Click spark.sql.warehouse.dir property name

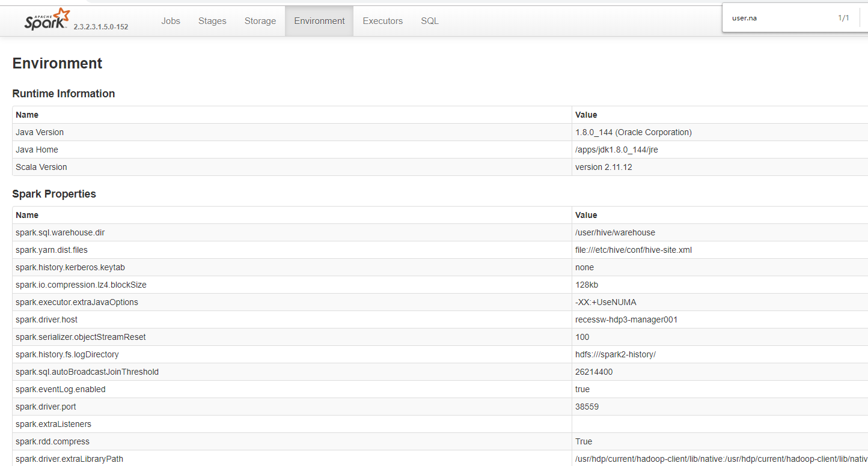[x=60, y=232]
